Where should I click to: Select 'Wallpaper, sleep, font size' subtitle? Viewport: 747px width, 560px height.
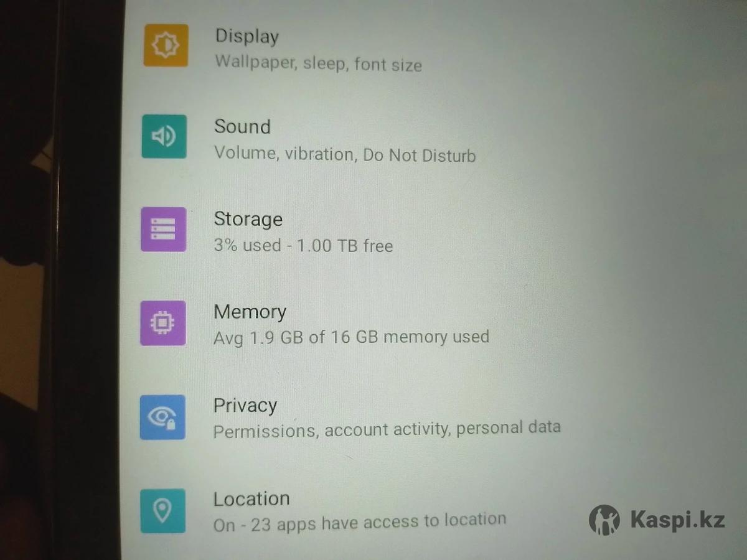coord(319,64)
